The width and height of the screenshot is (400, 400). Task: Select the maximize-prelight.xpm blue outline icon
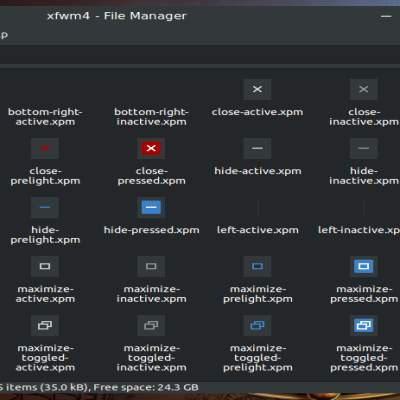[x=257, y=266]
